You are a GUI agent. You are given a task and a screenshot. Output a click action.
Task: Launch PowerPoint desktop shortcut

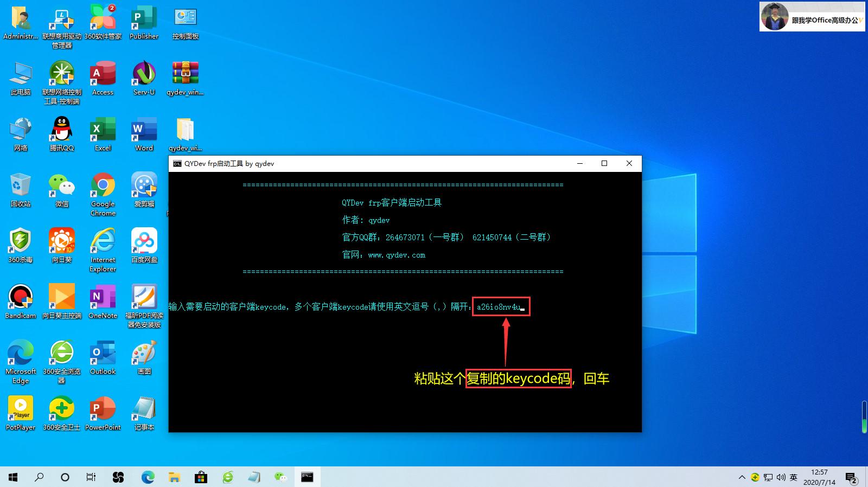[x=103, y=414]
